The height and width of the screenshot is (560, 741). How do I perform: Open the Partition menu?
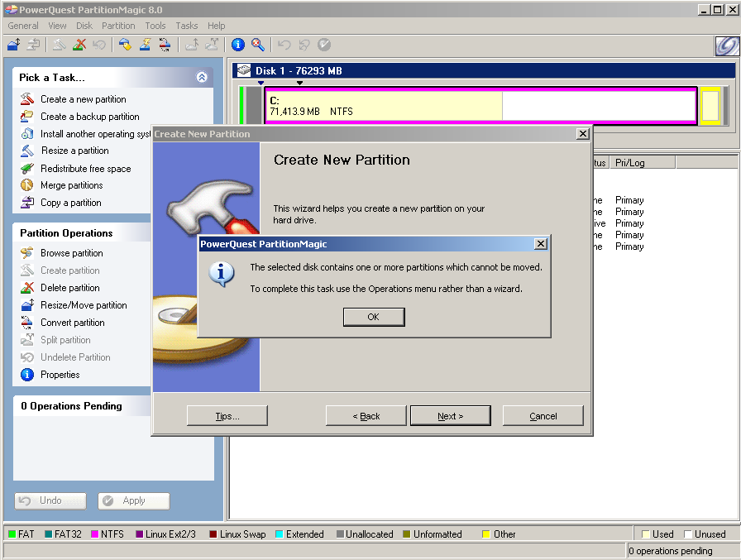click(118, 26)
